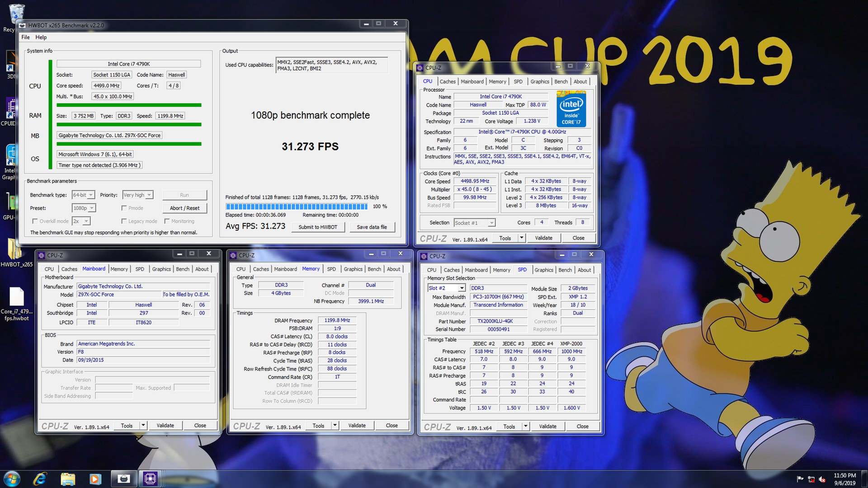Open Graphics tab in CPU-Z Memory window
868x488 pixels.
click(x=353, y=269)
